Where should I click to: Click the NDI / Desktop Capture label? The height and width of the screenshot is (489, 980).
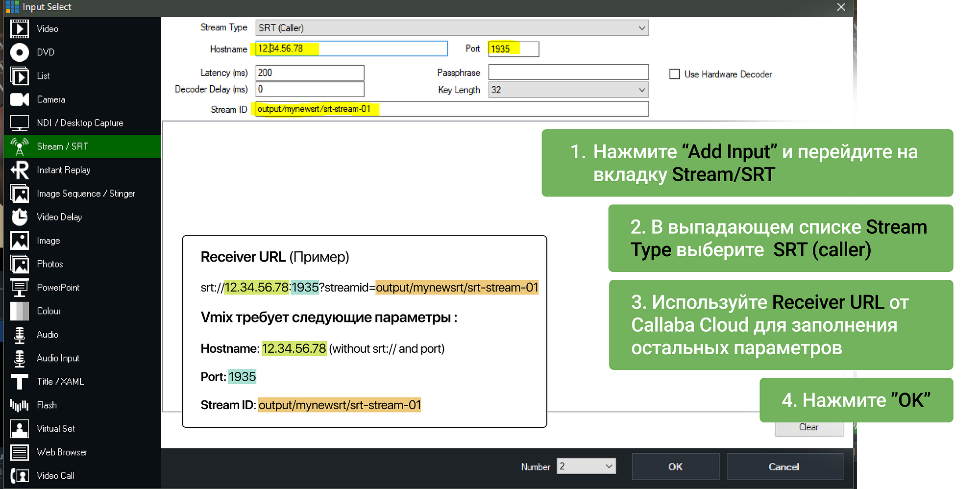point(80,123)
